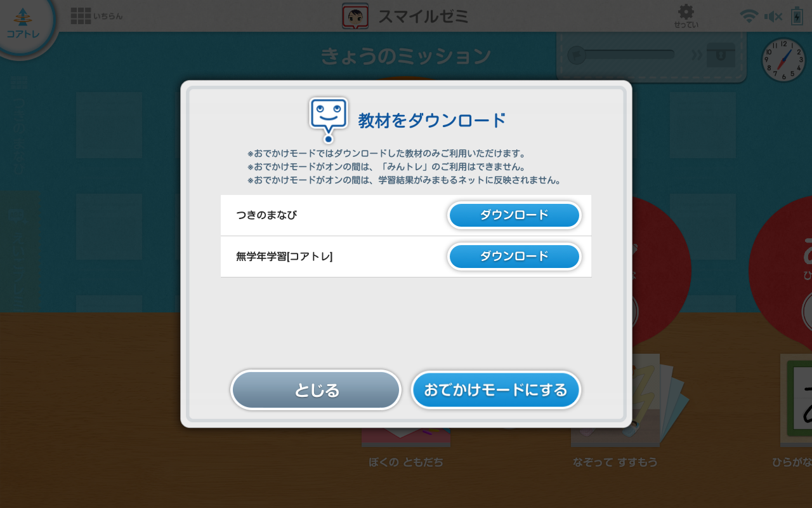Tap the 教材をダウンロード heading
812x508 pixels.
coord(432,120)
